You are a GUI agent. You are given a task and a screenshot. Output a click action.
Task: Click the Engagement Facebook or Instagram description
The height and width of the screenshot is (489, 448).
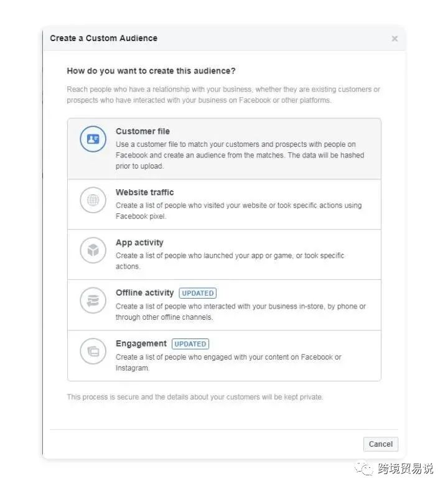click(x=228, y=362)
